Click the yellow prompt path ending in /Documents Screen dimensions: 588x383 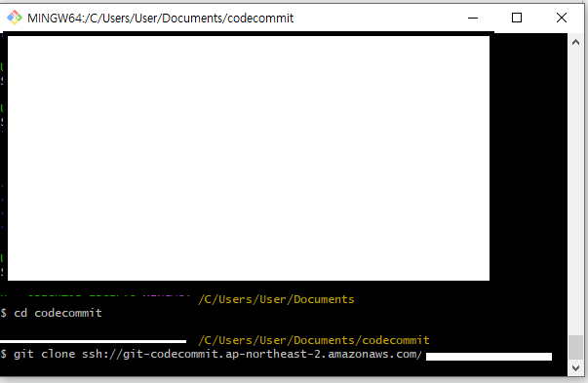coord(276,299)
